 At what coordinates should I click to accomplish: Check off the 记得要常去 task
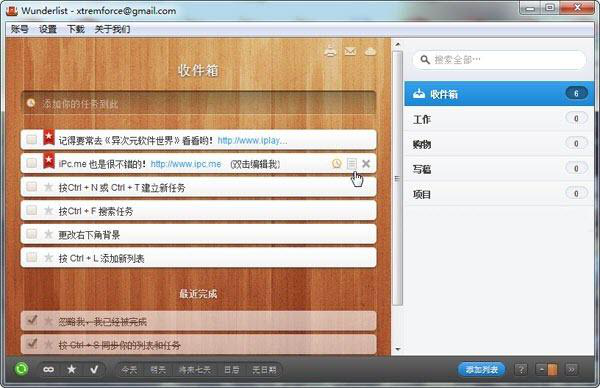[x=31, y=140]
